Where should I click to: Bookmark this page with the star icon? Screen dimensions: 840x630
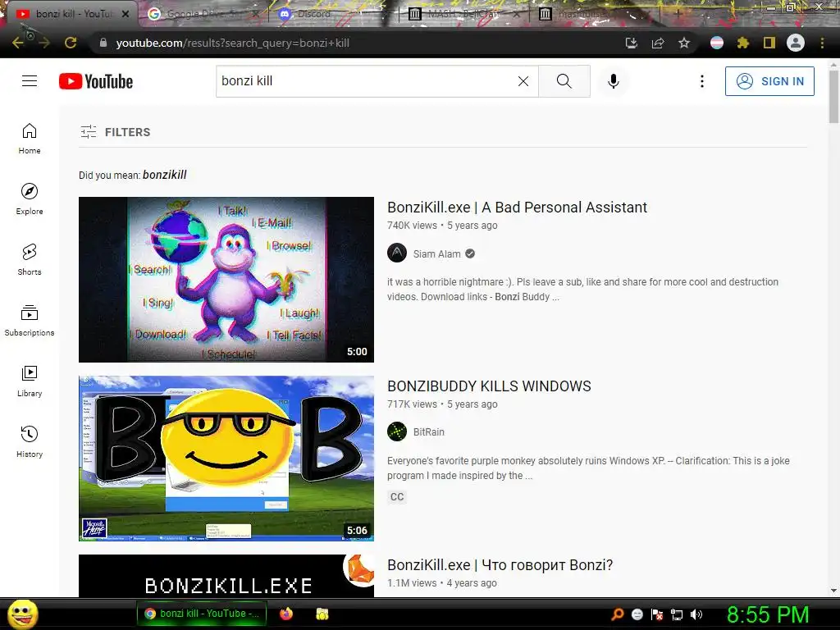click(x=684, y=43)
